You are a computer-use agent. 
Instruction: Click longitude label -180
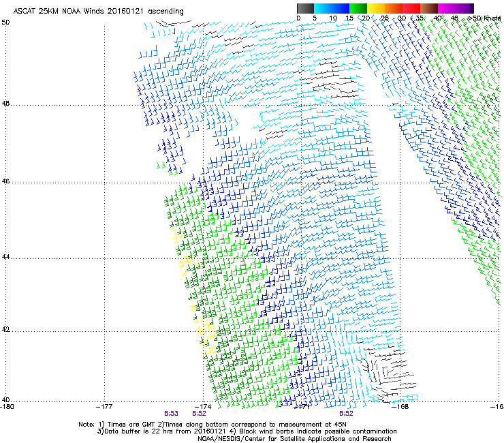point(7,407)
